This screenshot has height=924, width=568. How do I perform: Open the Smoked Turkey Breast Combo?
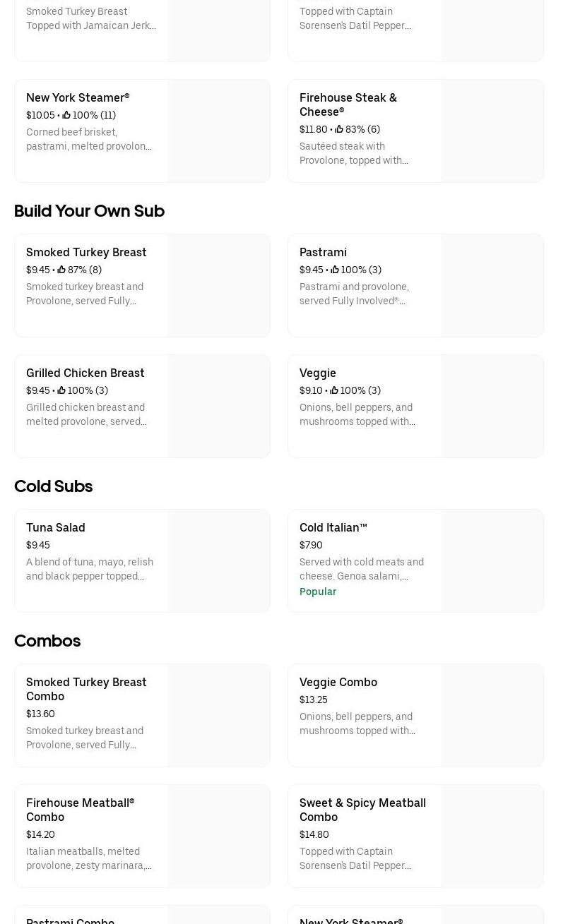click(x=86, y=689)
